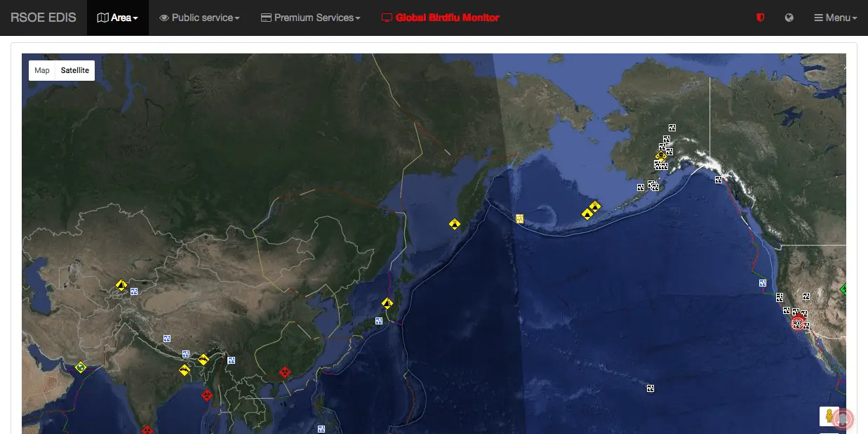Click the blue earthquake marker in northern Myanmar

coord(231,360)
